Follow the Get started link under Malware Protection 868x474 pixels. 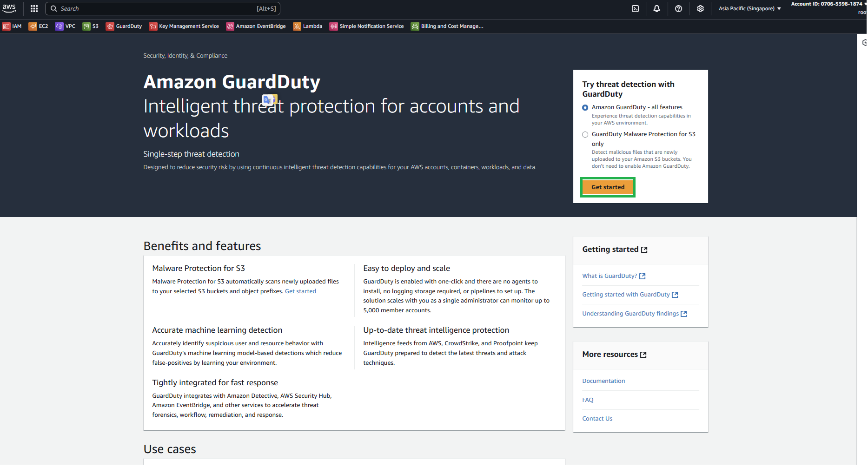tap(300, 291)
